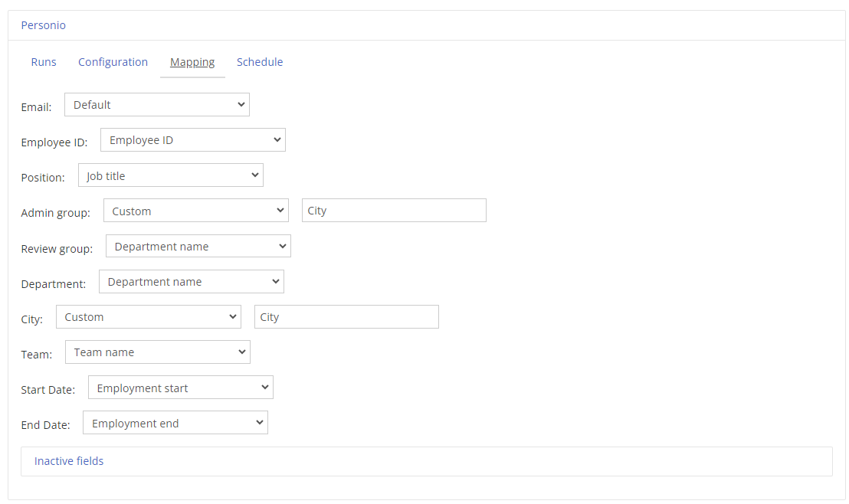The width and height of the screenshot is (849, 504).
Task: Switch to the Configuration tab
Action: pyautogui.click(x=113, y=62)
